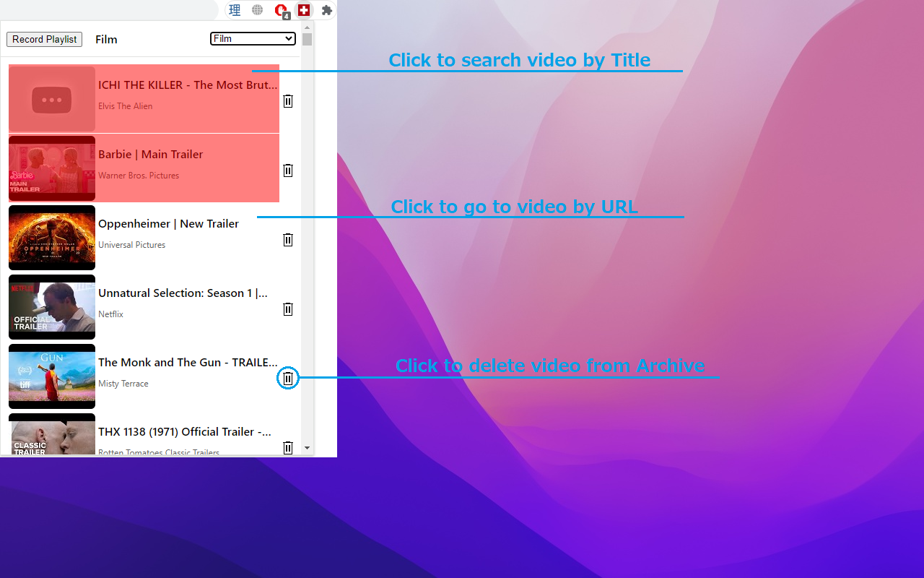Click the Barbie | Main Trailer title
Image resolution: width=924 pixels, height=578 pixels.
pos(151,155)
